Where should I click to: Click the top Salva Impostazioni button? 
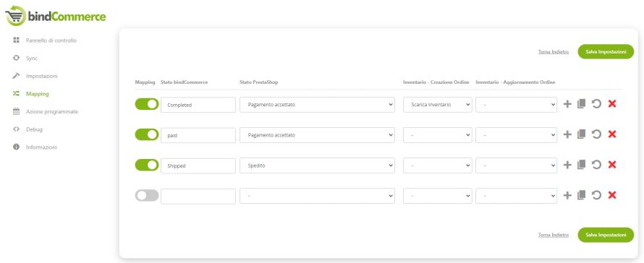point(606,52)
